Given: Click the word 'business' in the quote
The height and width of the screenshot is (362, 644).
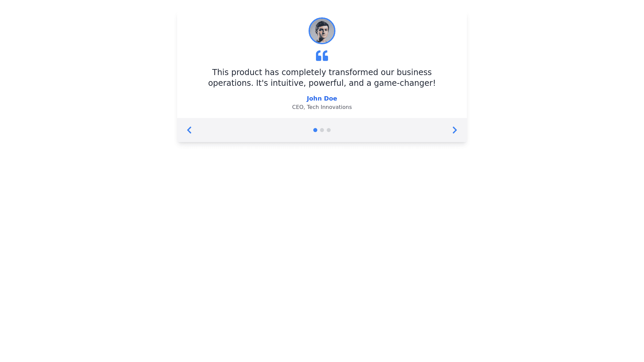Looking at the screenshot, I should click(x=414, y=72).
